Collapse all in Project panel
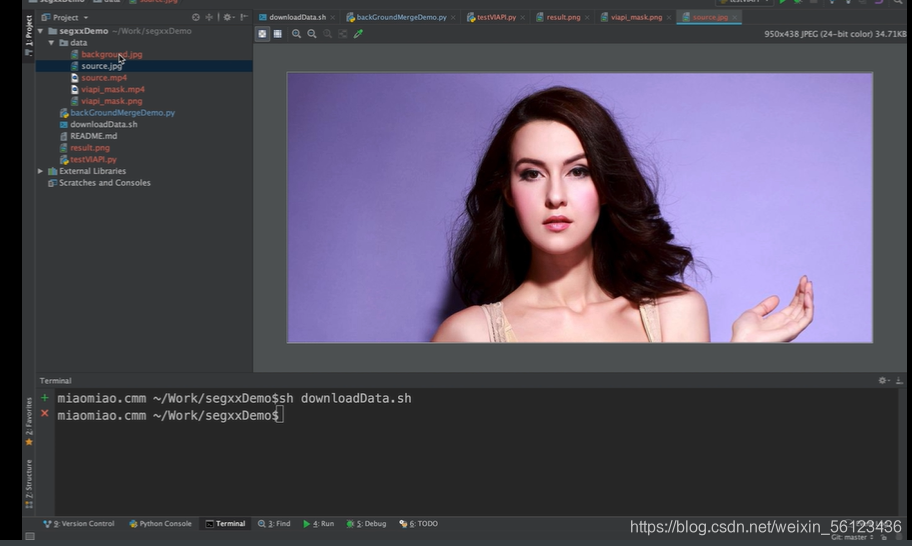This screenshot has height=546, width=912. coord(209,17)
